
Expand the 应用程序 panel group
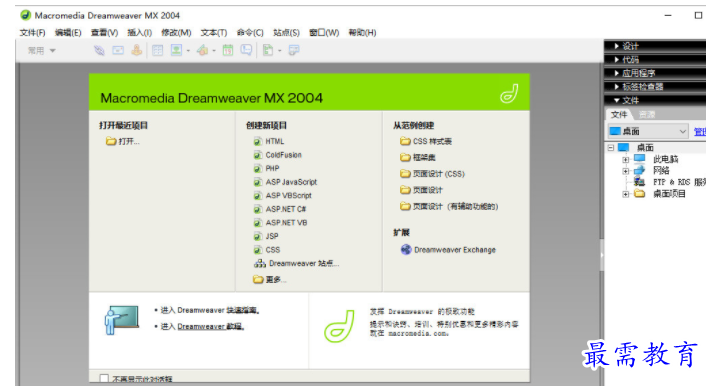click(x=617, y=73)
